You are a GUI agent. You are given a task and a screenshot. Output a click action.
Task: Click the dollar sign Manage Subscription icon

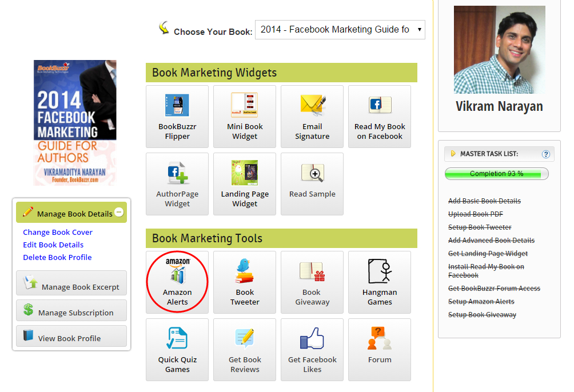click(28, 310)
